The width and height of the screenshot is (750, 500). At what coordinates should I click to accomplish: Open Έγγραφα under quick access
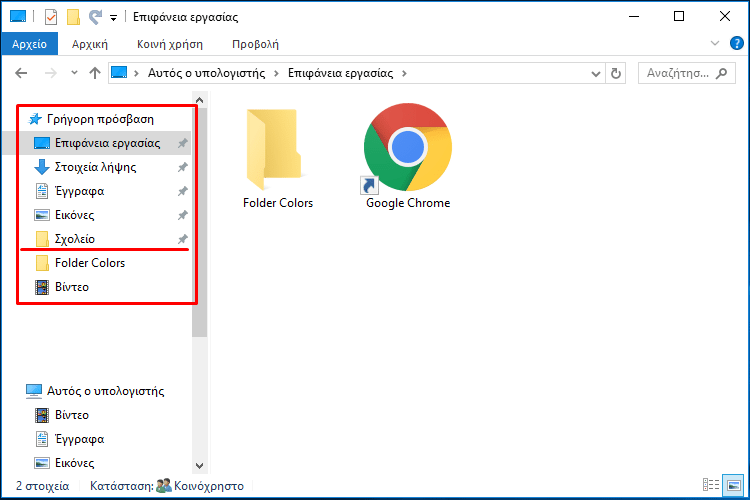click(79, 191)
